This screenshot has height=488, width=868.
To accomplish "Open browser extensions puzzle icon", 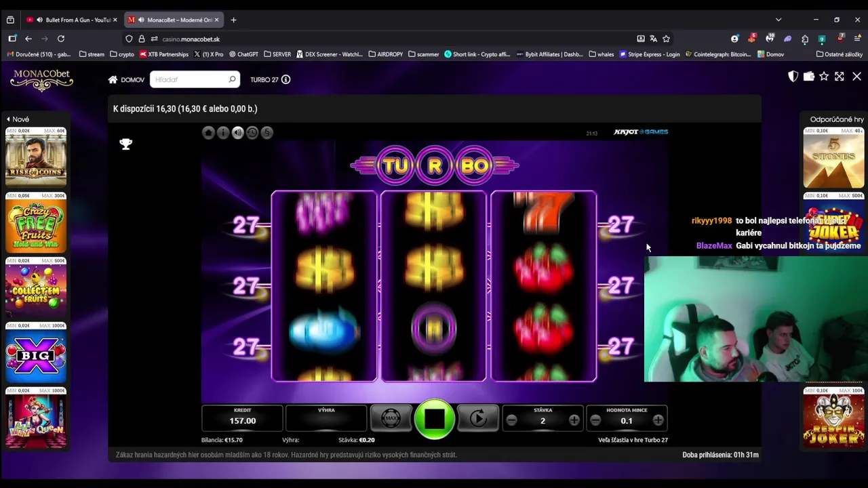I will 805,39.
